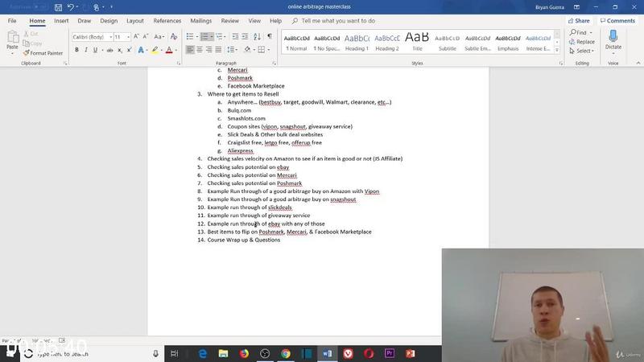Undo the last action
Image resolution: width=644 pixels, height=362 pixels.
coord(71,7)
